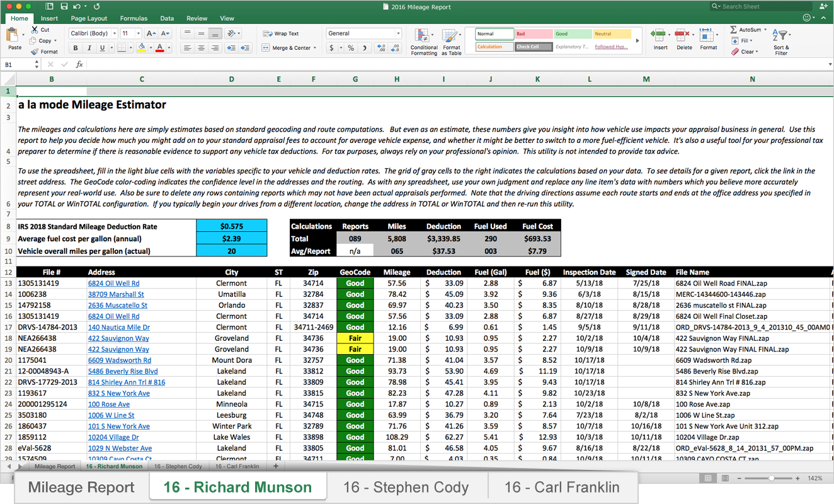Open the 6609 Wadsworth Rd link
The height and width of the screenshot is (504, 834).
pos(120,360)
